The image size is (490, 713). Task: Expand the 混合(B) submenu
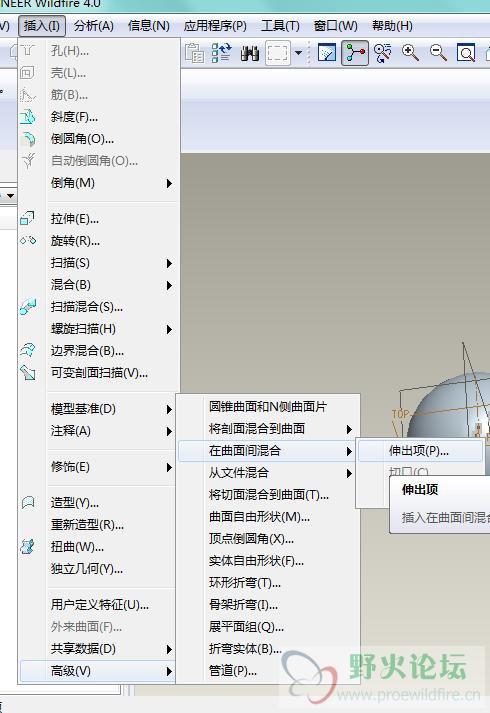[x=99, y=285]
